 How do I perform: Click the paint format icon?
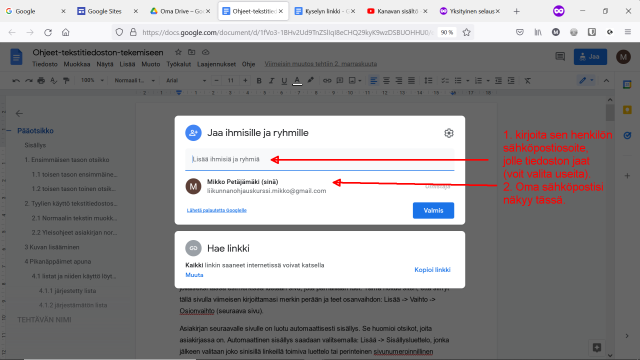click(66, 81)
